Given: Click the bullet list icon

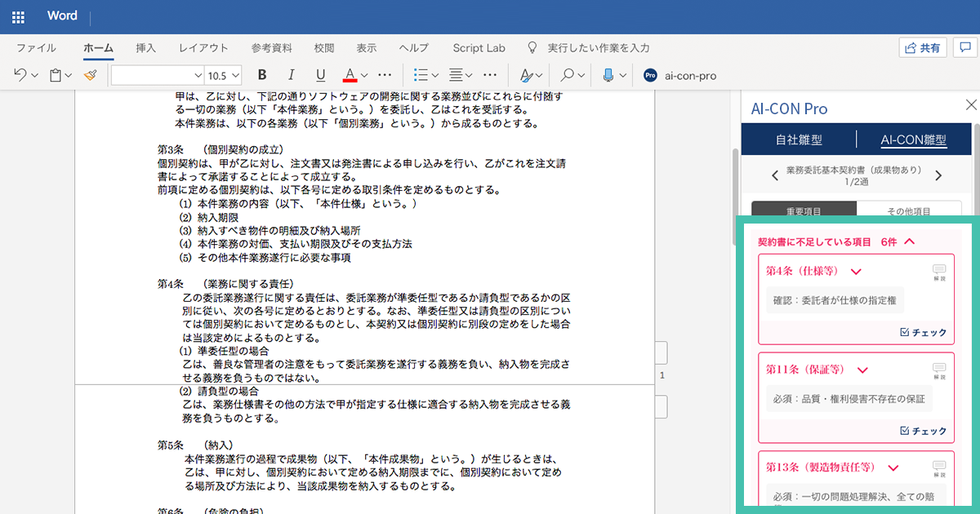Looking at the screenshot, I should click(x=421, y=75).
